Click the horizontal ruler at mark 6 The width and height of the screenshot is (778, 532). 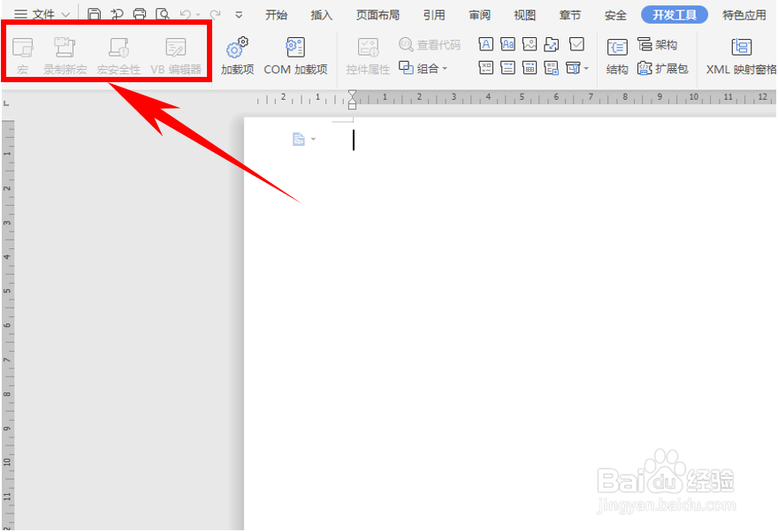[x=556, y=97]
